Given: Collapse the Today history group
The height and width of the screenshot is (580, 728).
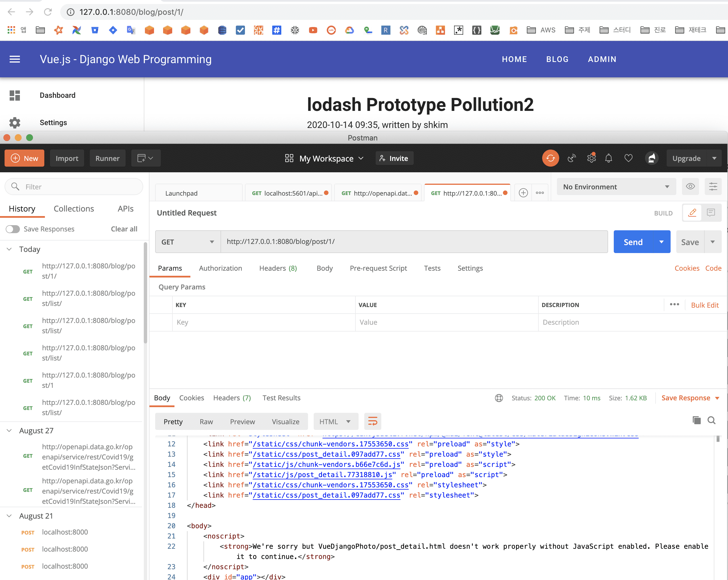Looking at the screenshot, I should (9, 249).
